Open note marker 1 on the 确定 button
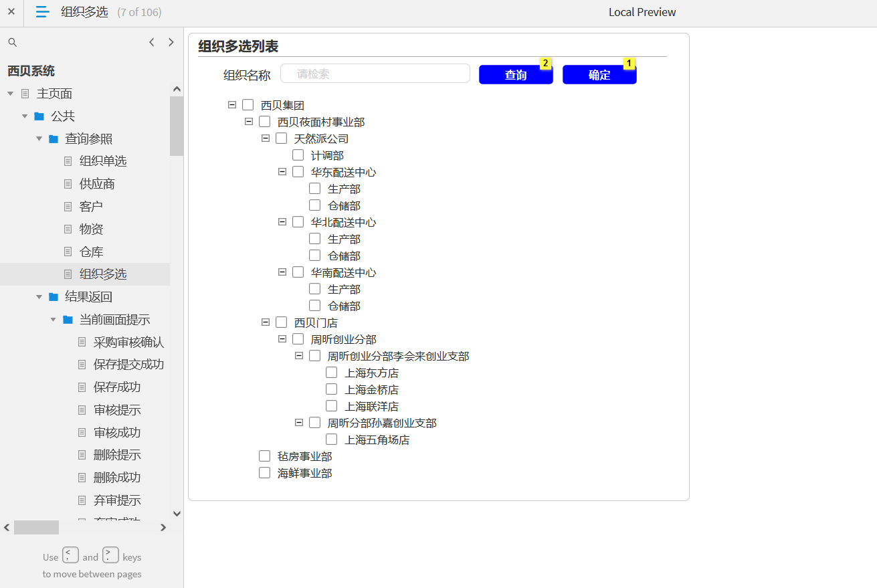 click(629, 63)
